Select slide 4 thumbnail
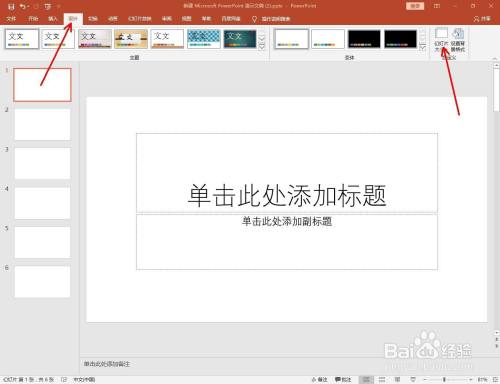This screenshot has width=500, height=384. click(42, 203)
